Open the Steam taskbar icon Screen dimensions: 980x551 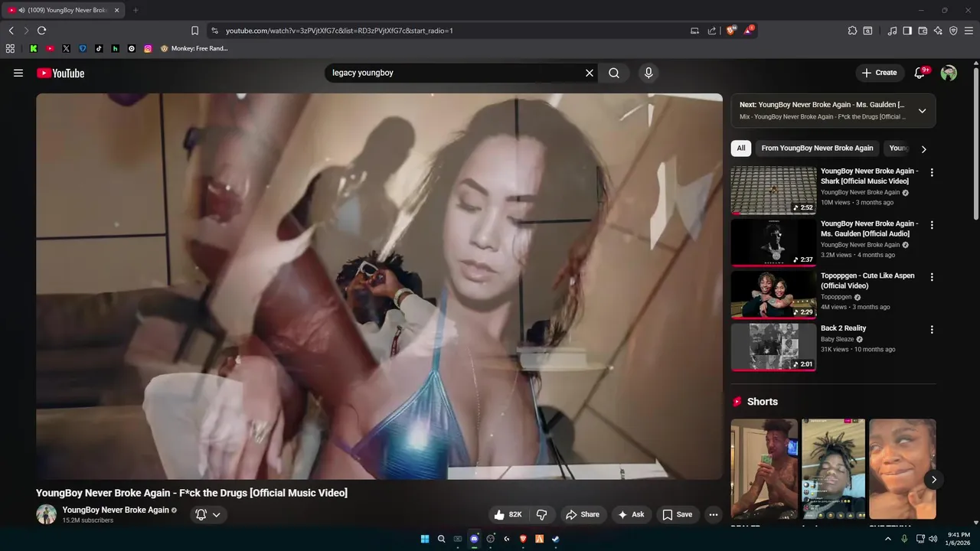[x=556, y=539]
